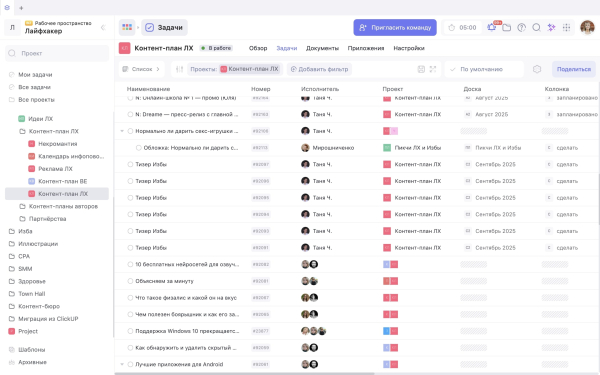Viewport: 600px width, 375px height.
Task: Collapse the sidebar with the chevron
Action: tap(103, 28)
